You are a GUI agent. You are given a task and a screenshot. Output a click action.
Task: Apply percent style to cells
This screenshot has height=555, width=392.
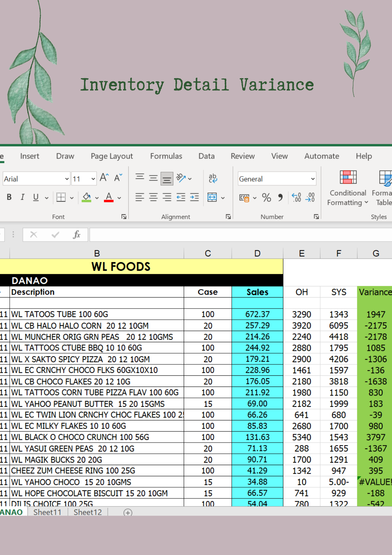point(266,198)
